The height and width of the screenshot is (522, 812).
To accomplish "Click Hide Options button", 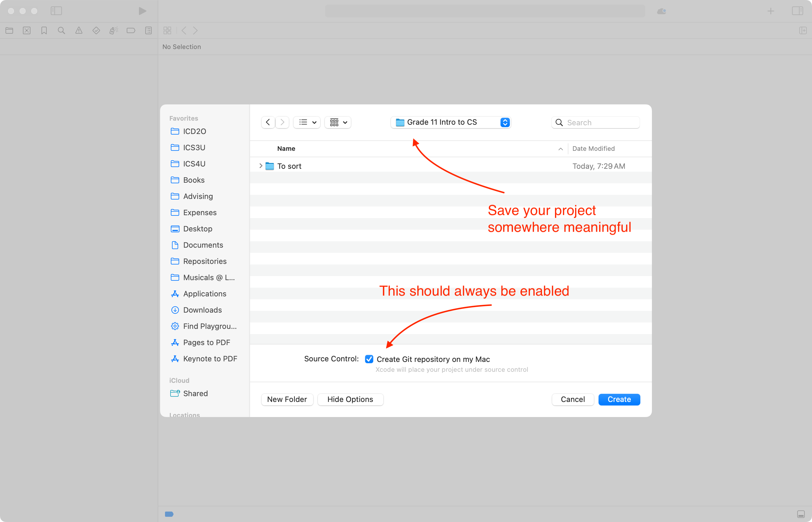I will (x=350, y=399).
